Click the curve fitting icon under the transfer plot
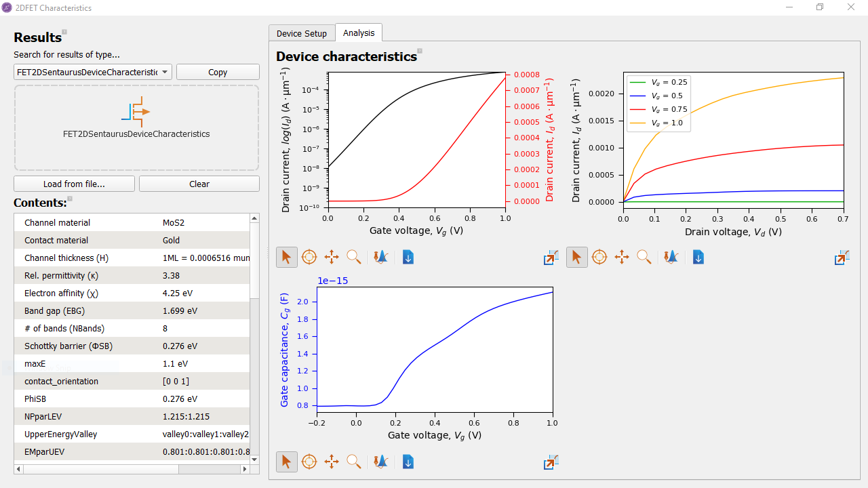This screenshot has width=868, height=488. (x=380, y=257)
